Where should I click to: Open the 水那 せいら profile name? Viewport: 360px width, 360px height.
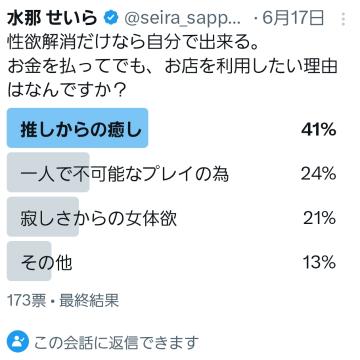tap(52, 19)
